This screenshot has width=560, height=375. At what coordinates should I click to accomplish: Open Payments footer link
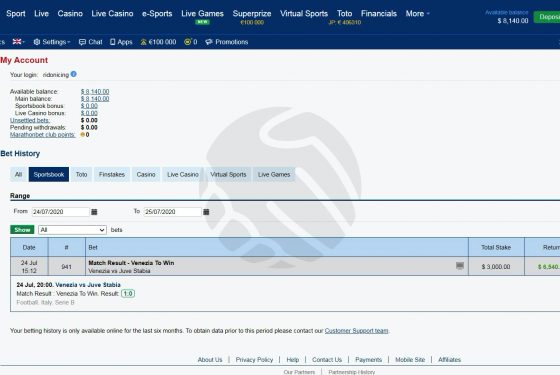pyautogui.click(x=369, y=360)
